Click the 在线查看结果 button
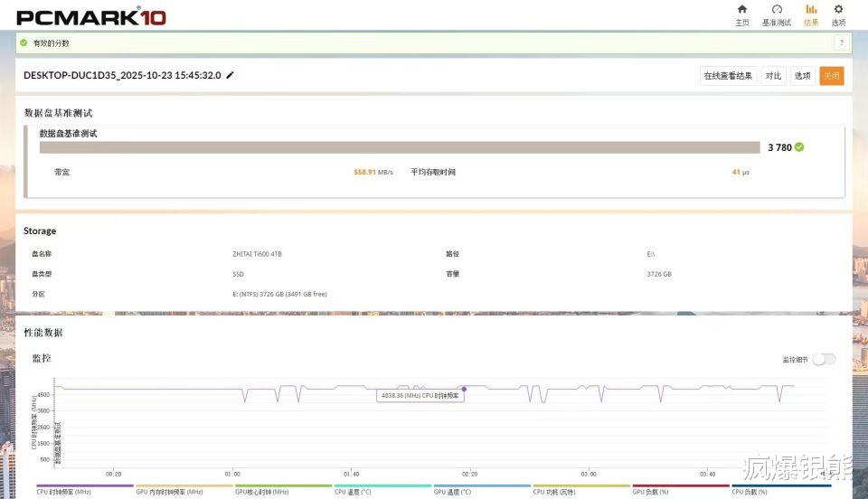 728,76
